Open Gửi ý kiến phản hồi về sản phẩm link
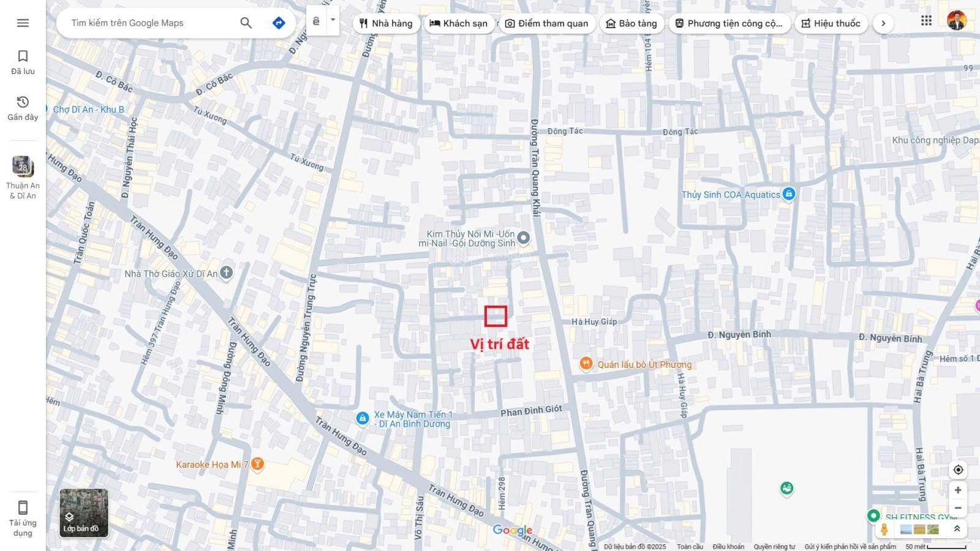Image resolution: width=980 pixels, height=551 pixels. [x=850, y=547]
